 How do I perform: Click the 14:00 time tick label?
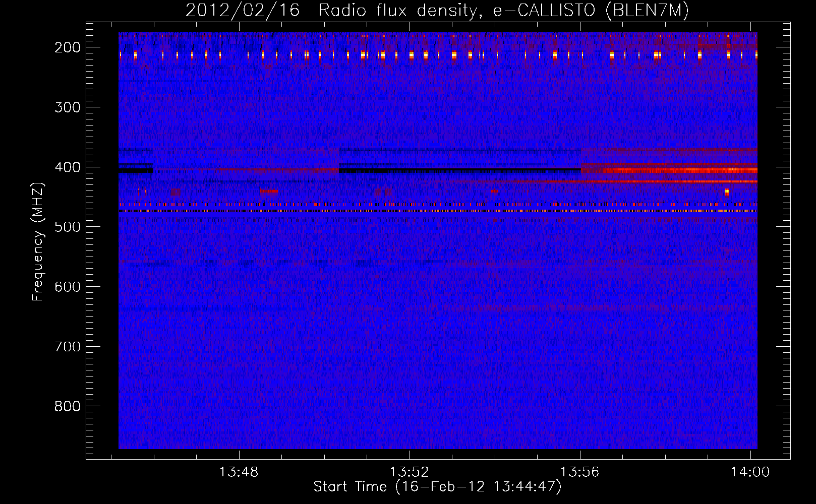click(750, 472)
